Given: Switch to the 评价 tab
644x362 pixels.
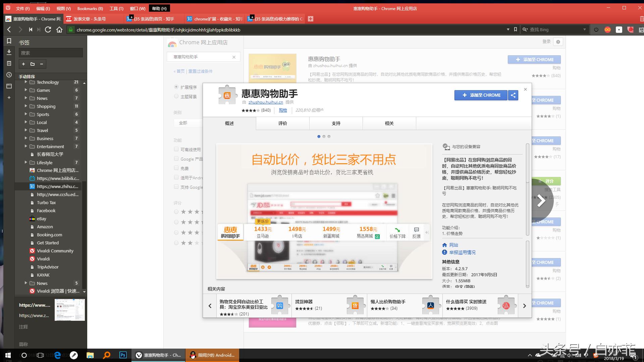Looking at the screenshot, I should 282,123.
